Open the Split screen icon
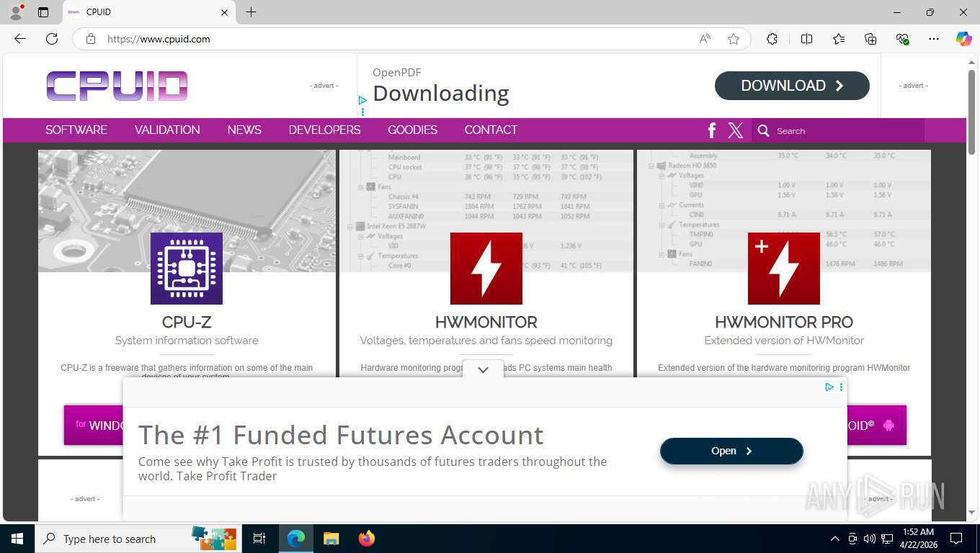 [806, 39]
